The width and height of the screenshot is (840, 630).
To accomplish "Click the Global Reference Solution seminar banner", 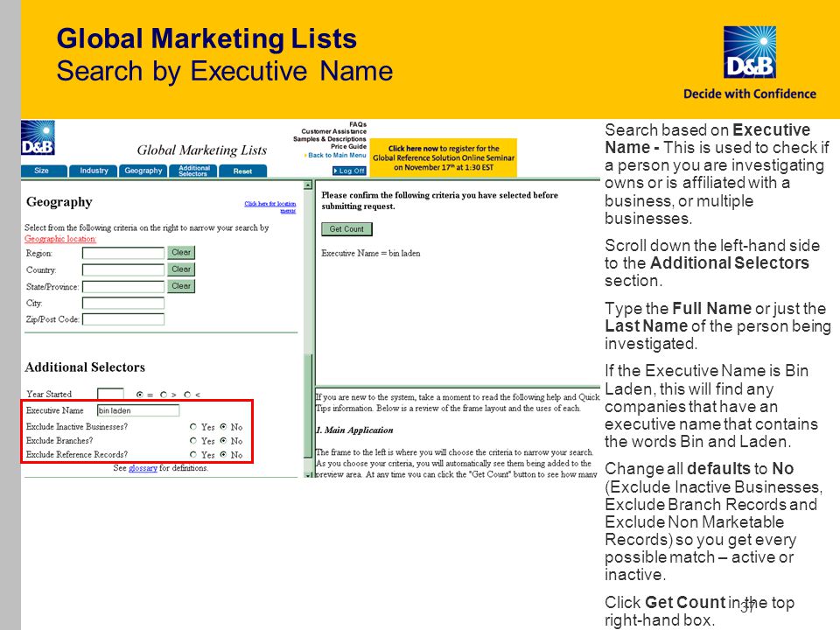I will coord(444,157).
